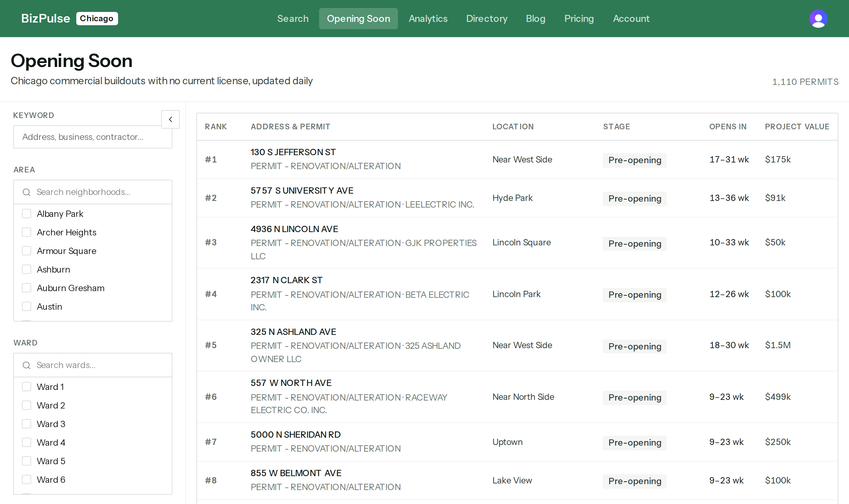
Task: Open the 5000 N Sheridan Rd listing
Action: point(296,435)
